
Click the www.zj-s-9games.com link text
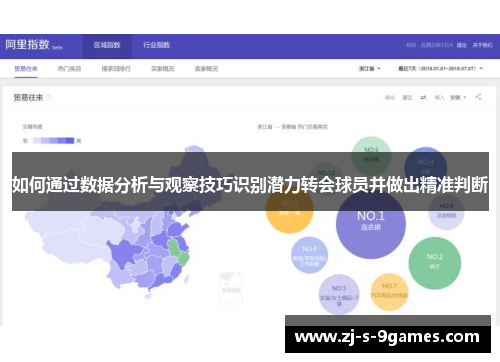pyautogui.click(x=387, y=337)
